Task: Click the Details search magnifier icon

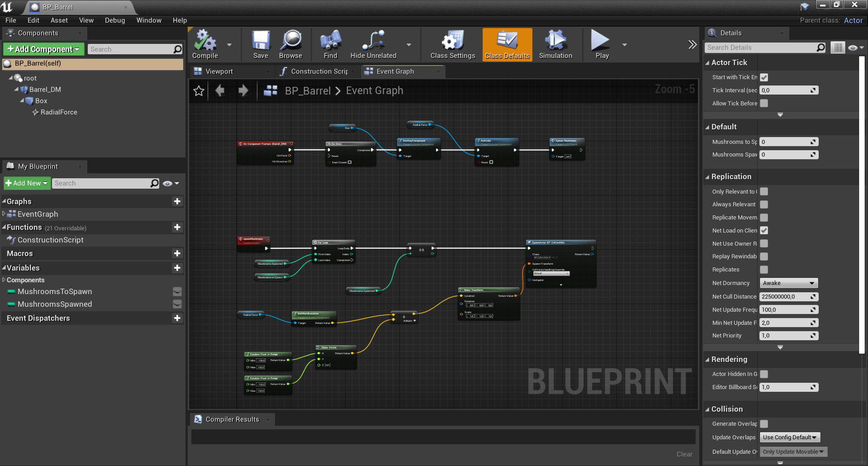Action: (821, 48)
